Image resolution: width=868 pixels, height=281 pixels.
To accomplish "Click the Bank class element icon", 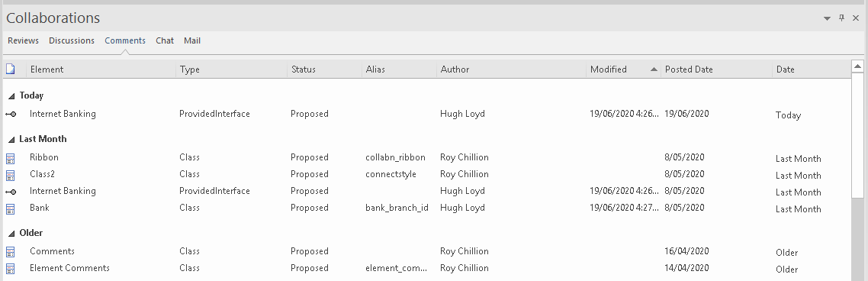I will [x=11, y=209].
